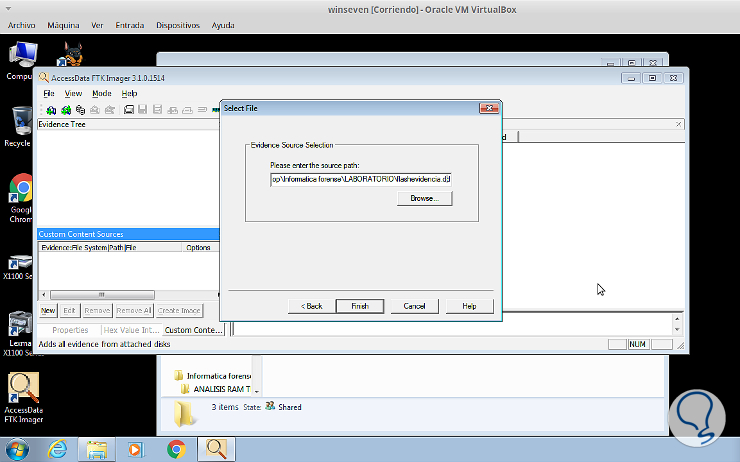Screen dimensions: 740x462
Task: Click the source path input field
Action: [x=361, y=179]
